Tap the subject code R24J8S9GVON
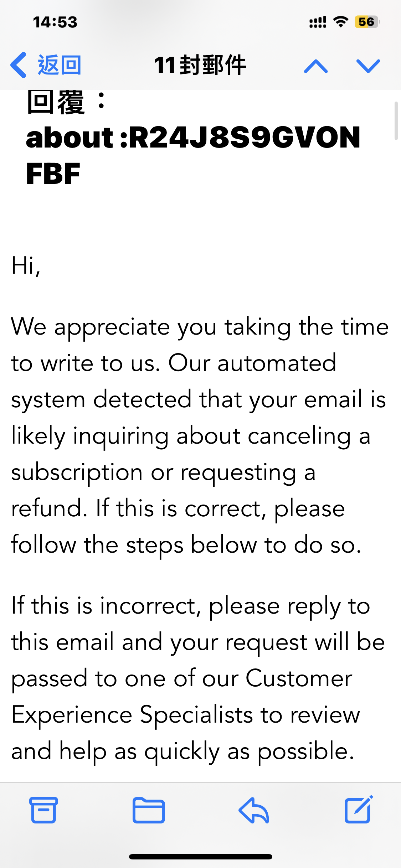401x868 pixels. (x=244, y=138)
